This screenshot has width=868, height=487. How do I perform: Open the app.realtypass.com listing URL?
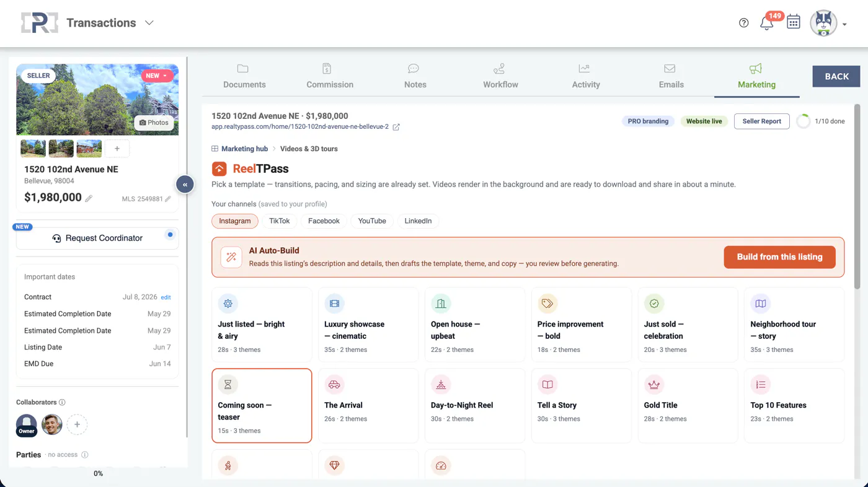click(x=300, y=127)
